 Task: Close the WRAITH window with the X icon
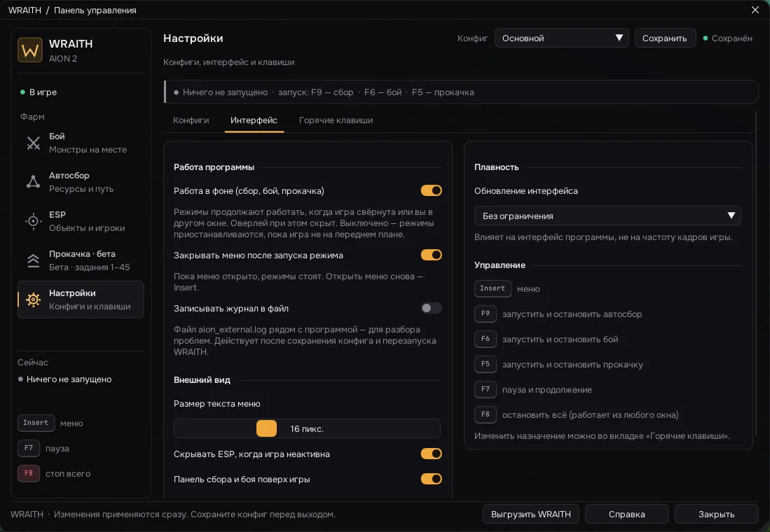click(x=755, y=10)
